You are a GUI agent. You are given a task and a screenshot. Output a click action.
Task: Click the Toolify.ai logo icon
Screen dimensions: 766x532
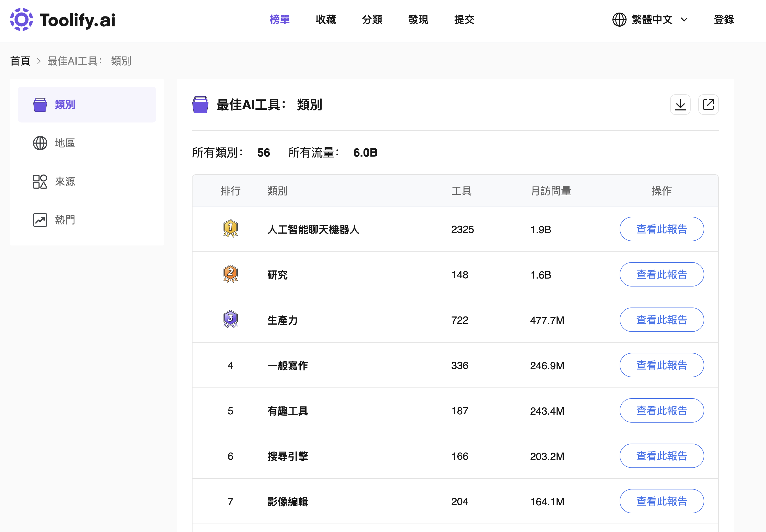21,20
